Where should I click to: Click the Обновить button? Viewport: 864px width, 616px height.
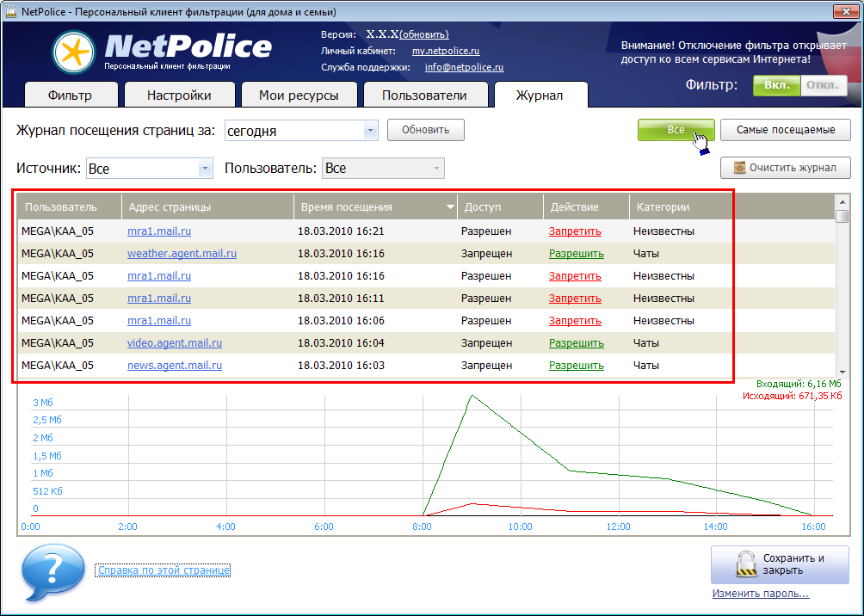[x=425, y=130]
